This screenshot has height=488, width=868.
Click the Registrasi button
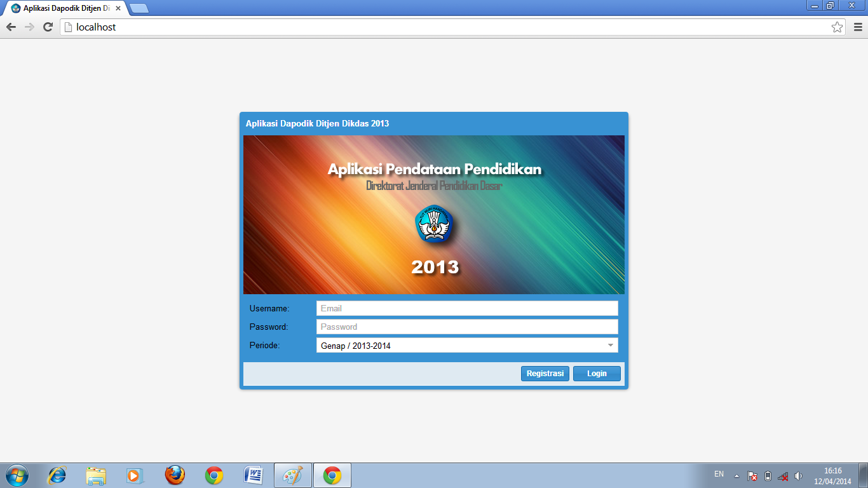(545, 374)
